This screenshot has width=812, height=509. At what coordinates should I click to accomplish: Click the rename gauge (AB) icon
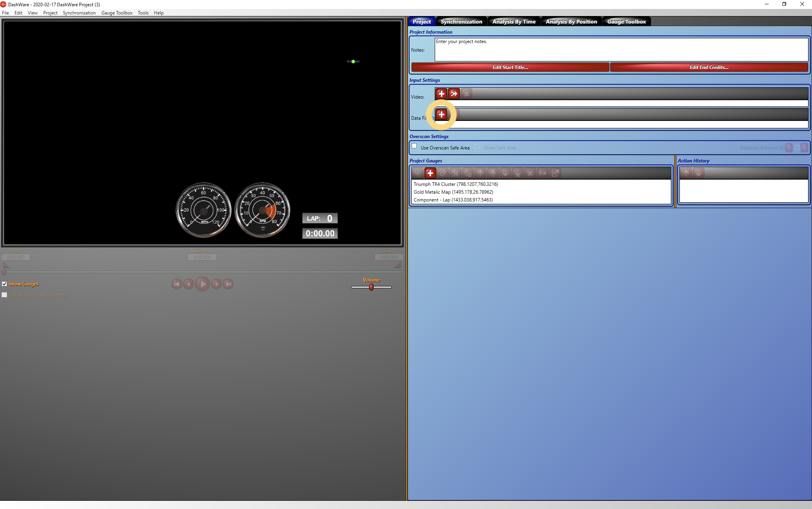tap(468, 173)
